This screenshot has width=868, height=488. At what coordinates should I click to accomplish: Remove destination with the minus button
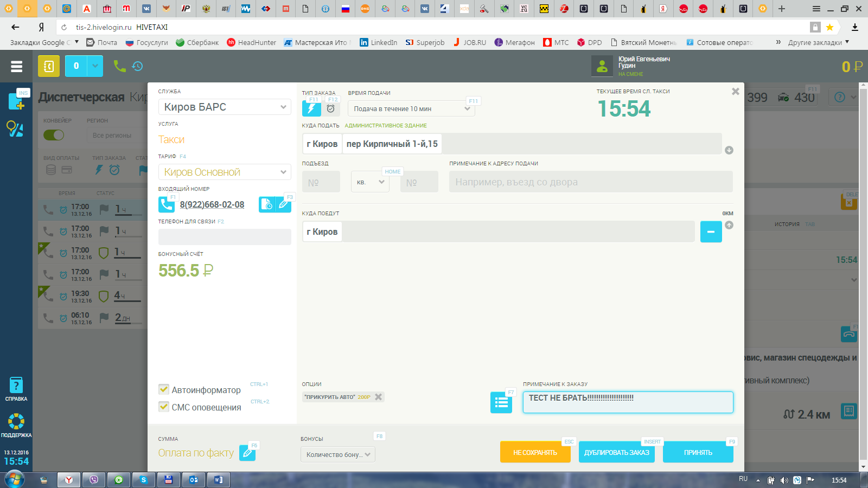711,232
